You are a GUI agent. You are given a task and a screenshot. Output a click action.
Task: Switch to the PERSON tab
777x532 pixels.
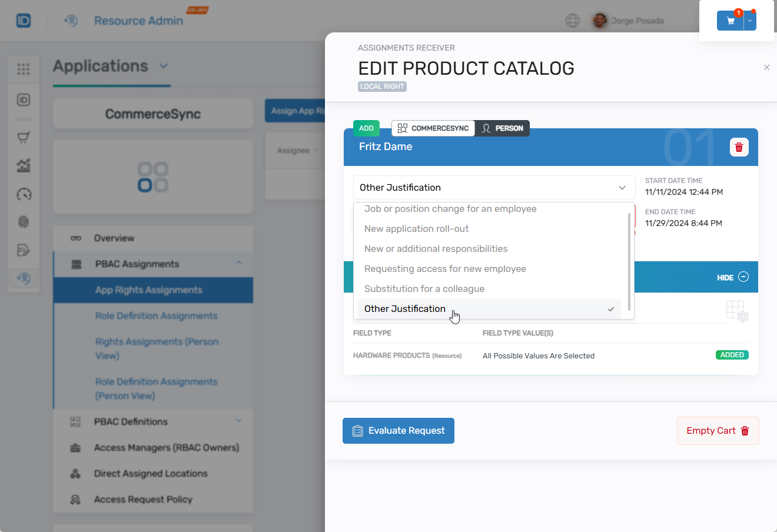(503, 128)
